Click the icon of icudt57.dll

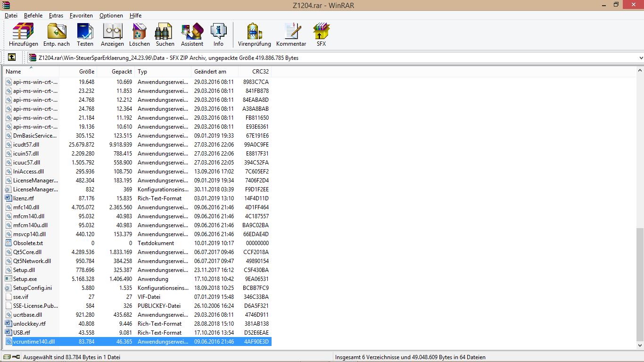point(8,145)
